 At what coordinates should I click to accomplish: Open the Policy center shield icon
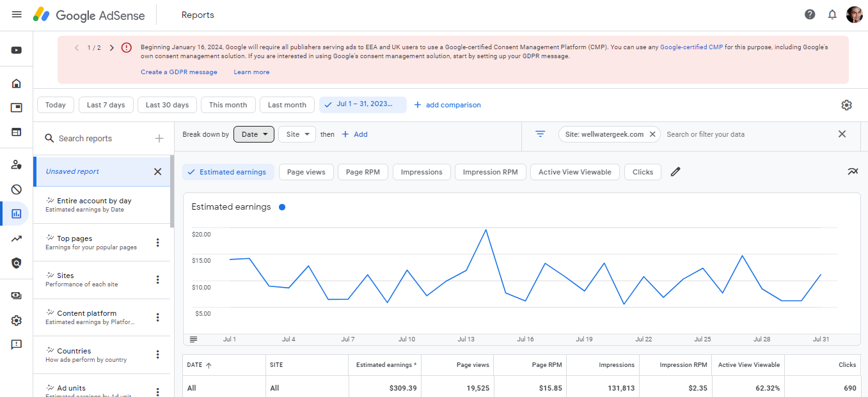point(17,263)
